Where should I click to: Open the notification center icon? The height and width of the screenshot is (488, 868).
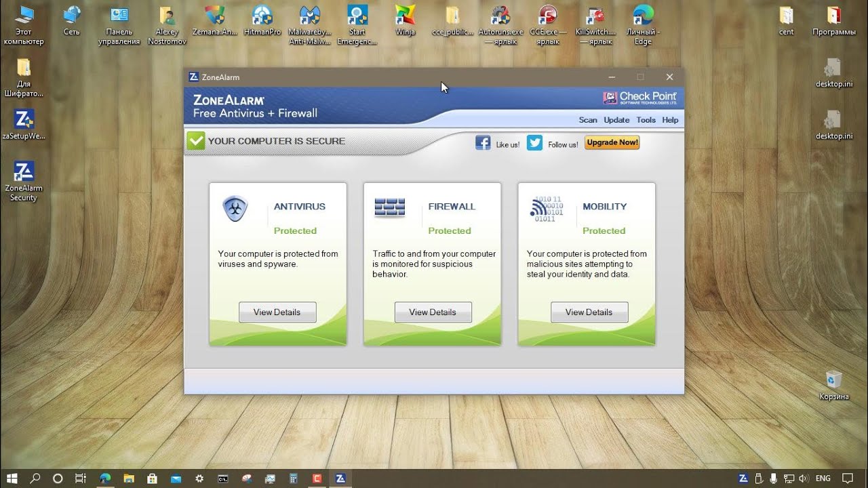tap(848, 479)
